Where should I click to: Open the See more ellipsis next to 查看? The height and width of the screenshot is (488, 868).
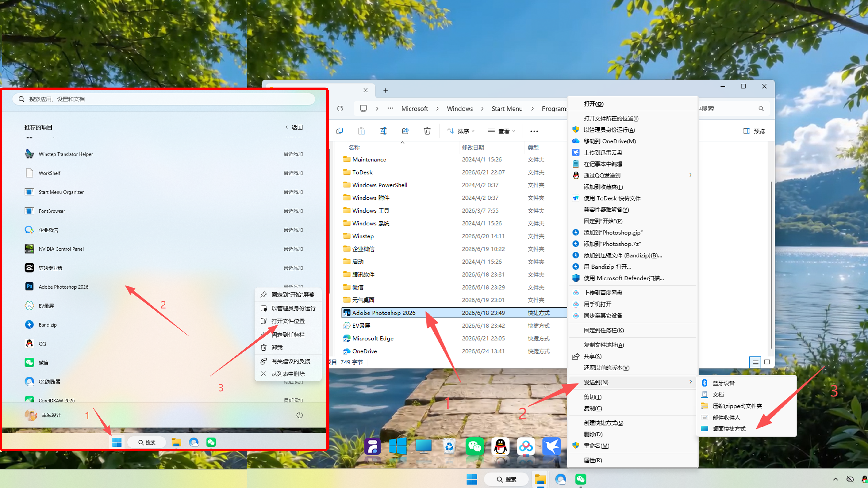[x=534, y=131]
